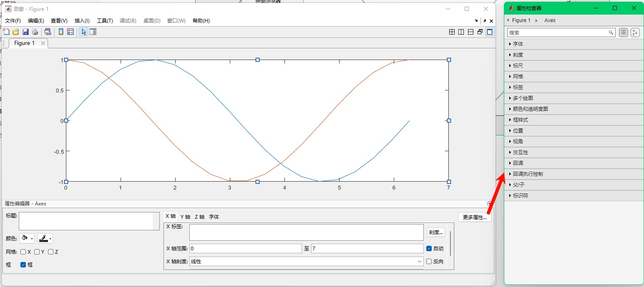
Task: Click the A-Z sort icon in Property Inspector
Action: 635,32
